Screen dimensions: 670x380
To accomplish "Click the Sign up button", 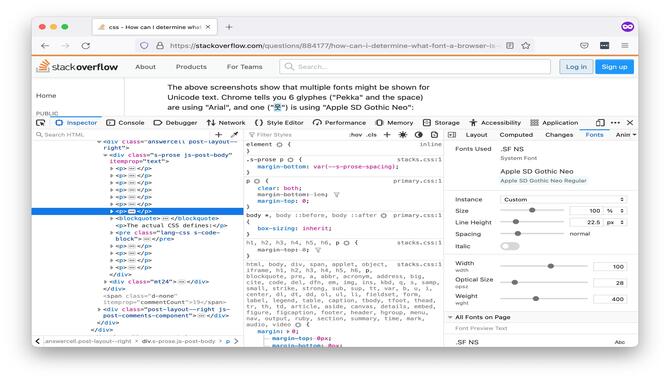I will point(614,67).
